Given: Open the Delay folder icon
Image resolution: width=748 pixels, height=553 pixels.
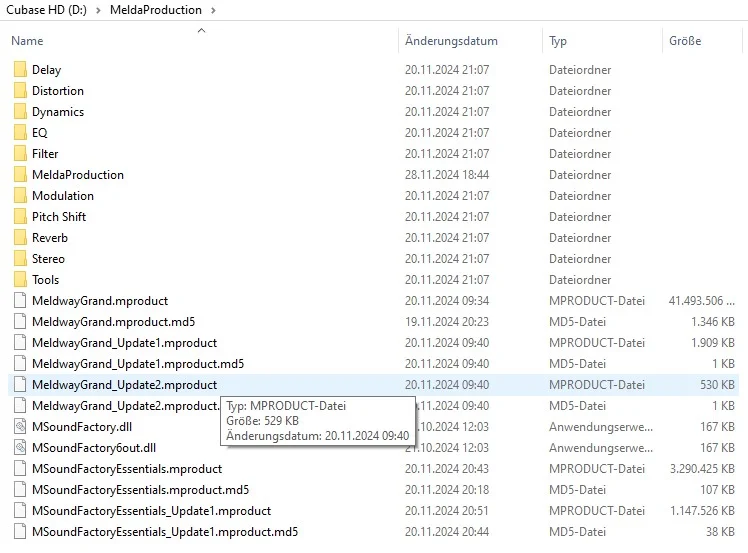Looking at the screenshot, I should point(20,70).
